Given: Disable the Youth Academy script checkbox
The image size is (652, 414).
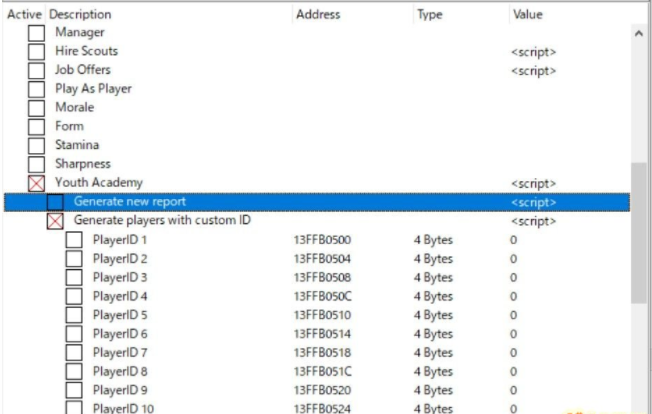Looking at the screenshot, I should 36,183.
